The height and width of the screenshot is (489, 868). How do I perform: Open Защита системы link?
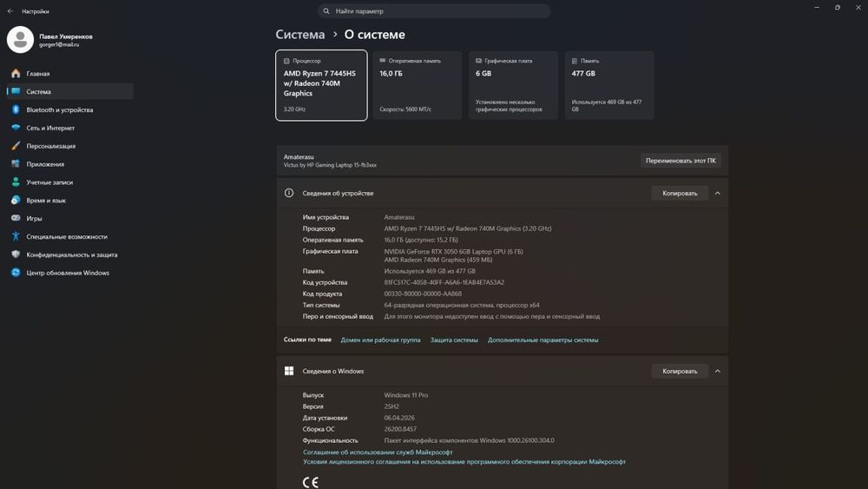pos(454,340)
